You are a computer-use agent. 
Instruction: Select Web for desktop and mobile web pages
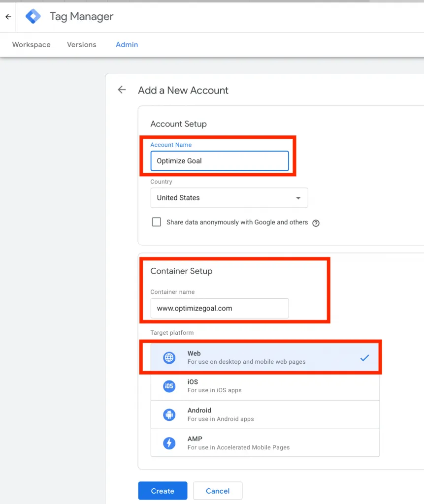pyautogui.click(x=265, y=357)
